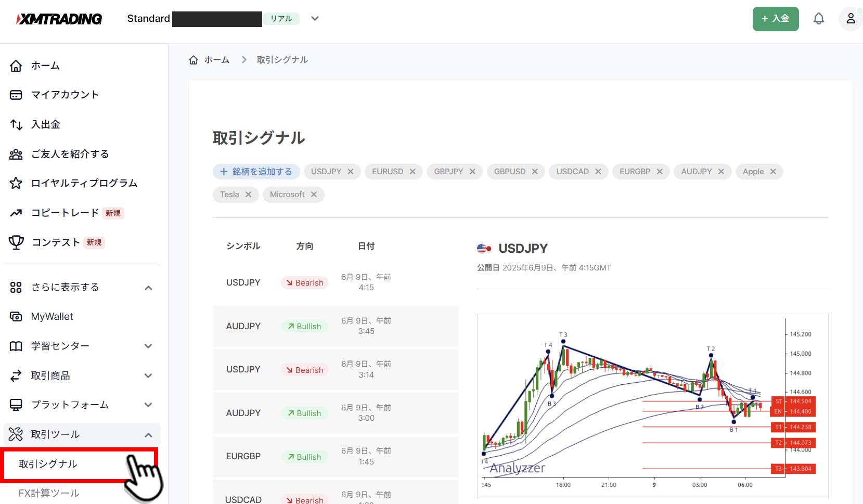The height and width of the screenshot is (504, 863).
Task: Click the green 入金 button
Action: pyautogui.click(x=776, y=19)
